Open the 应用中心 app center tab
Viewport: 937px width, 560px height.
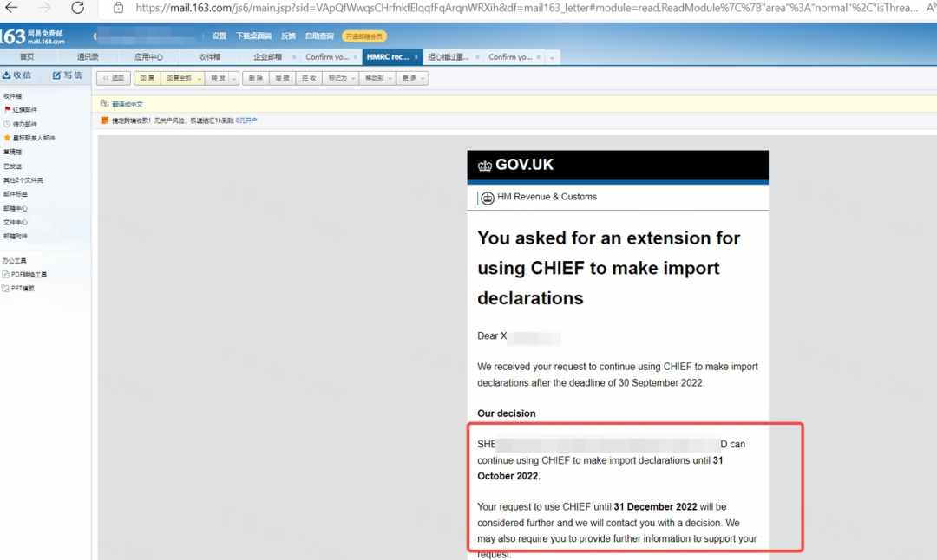(148, 56)
